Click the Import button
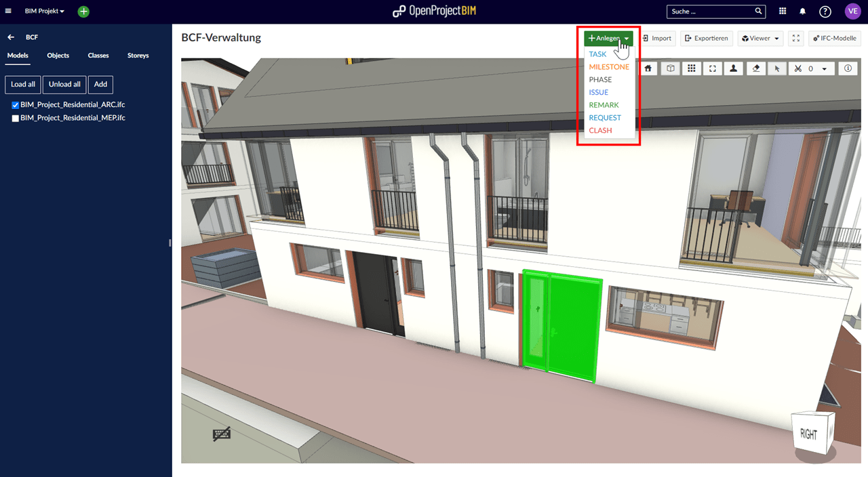The image size is (868, 477). click(x=657, y=38)
